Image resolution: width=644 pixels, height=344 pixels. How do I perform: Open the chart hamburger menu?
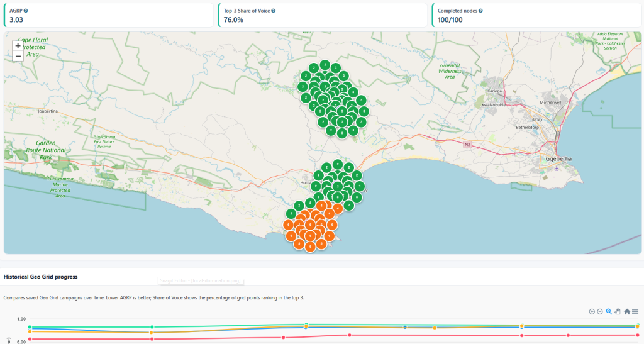click(635, 311)
